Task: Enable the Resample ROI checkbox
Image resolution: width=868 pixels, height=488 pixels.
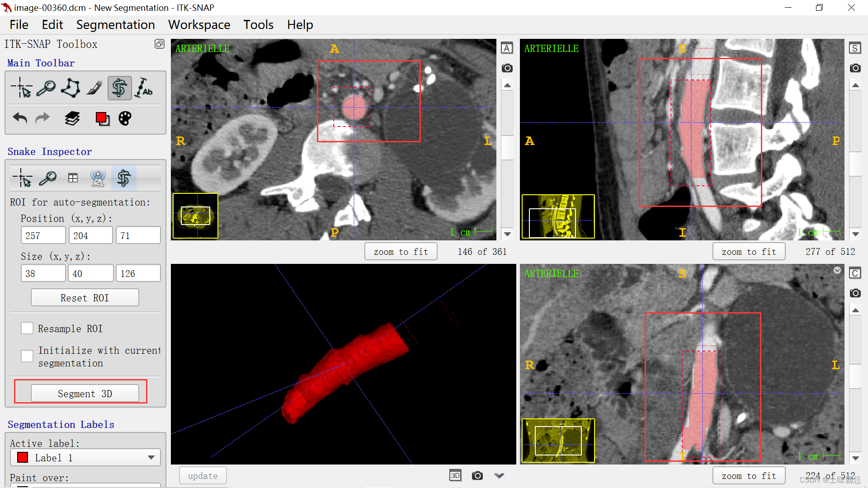Action: (x=27, y=328)
